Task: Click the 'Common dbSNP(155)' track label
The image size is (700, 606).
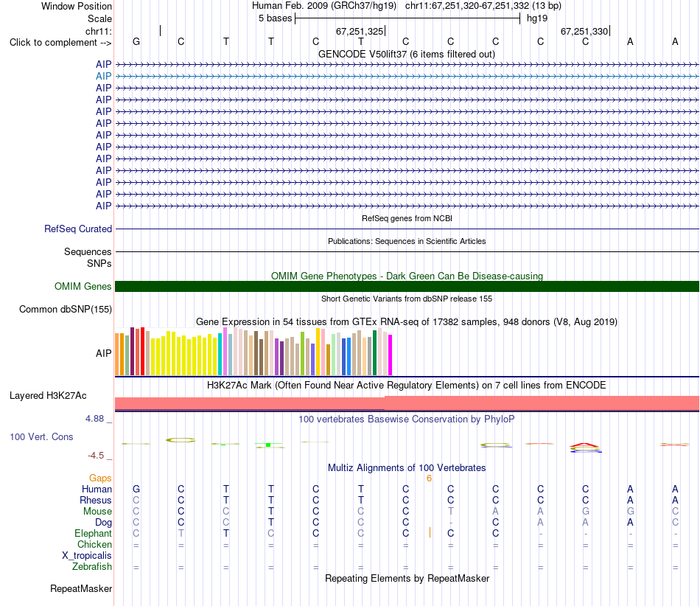Action: point(65,309)
